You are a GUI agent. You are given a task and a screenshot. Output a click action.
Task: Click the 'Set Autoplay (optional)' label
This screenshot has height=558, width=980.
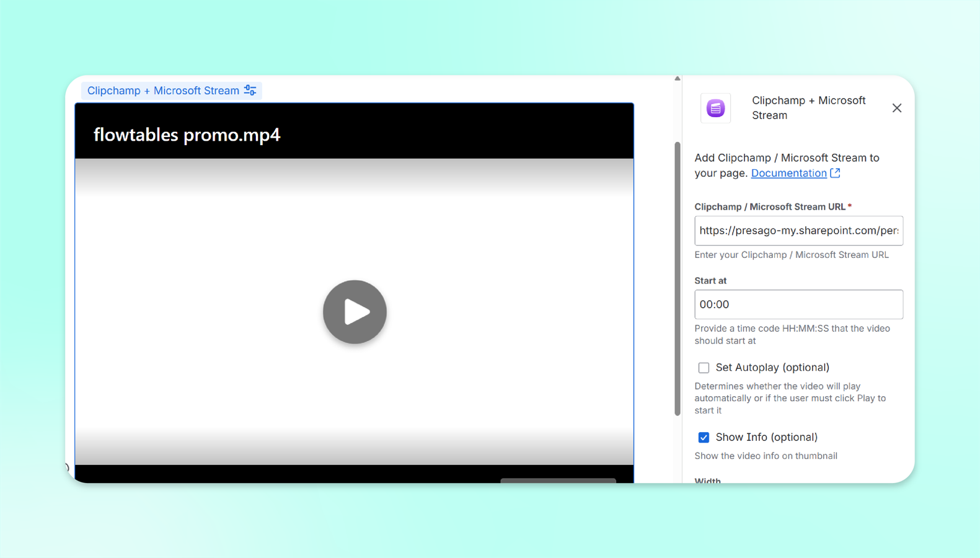click(772, 368)
